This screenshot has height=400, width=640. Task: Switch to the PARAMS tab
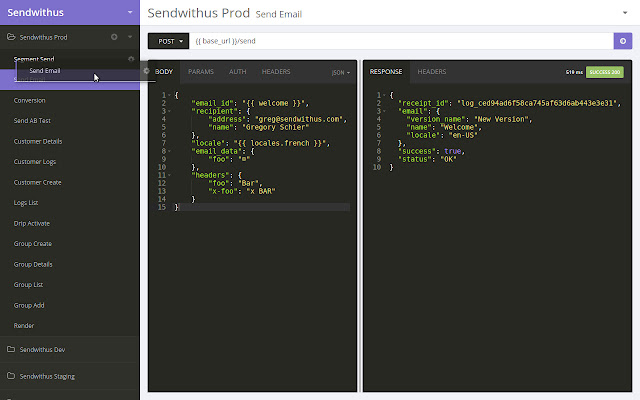click(x=201, y=72)
